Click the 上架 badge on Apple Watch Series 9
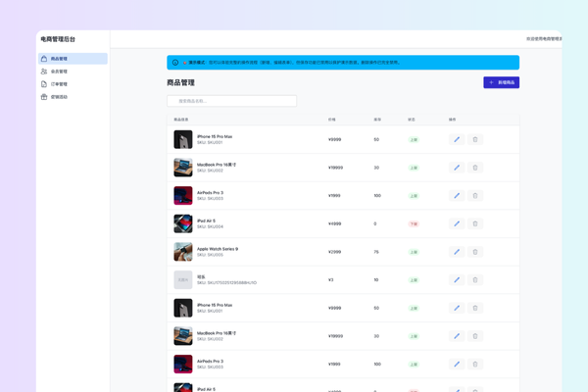The height and width of the screenshot is (392, 588). click(x=414, y=252)
